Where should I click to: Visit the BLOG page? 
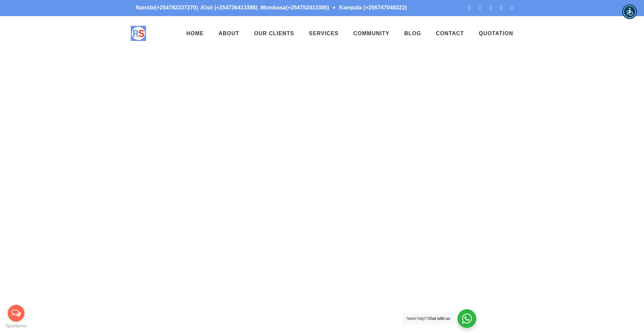[x=412, y=34]
